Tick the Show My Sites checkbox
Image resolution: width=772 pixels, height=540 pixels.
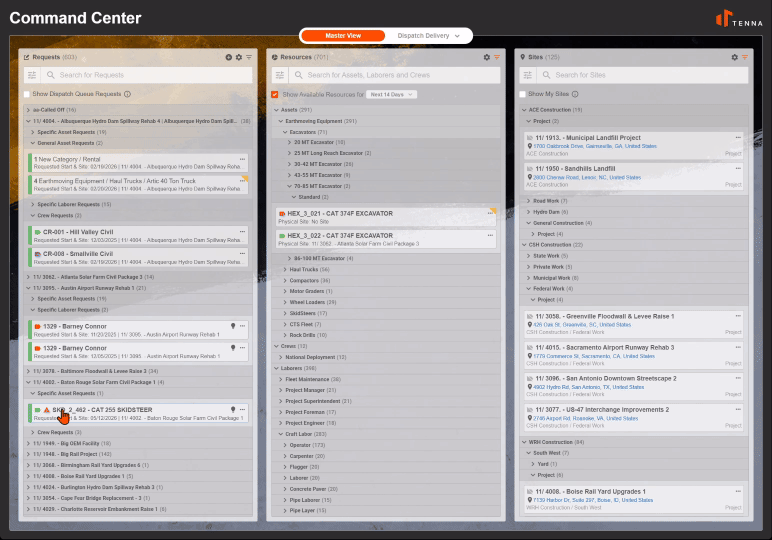coord(523,94)
